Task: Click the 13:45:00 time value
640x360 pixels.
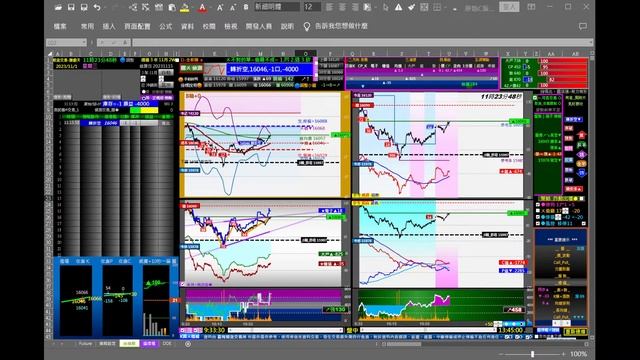Action: [x=510, y=330]
